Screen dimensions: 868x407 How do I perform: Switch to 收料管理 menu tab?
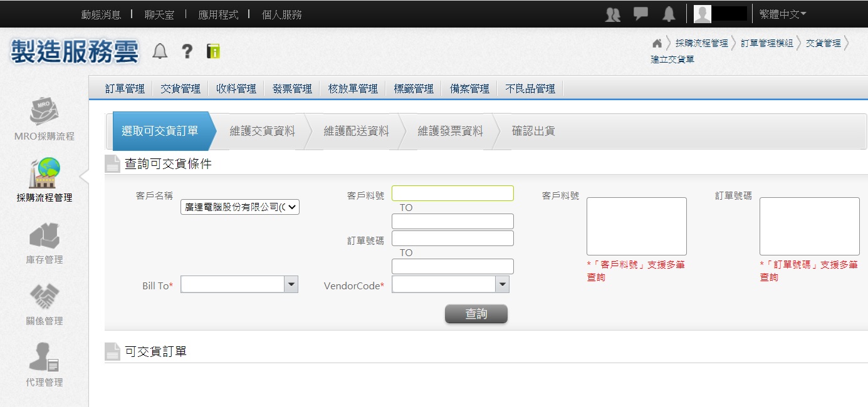point(236,89)
